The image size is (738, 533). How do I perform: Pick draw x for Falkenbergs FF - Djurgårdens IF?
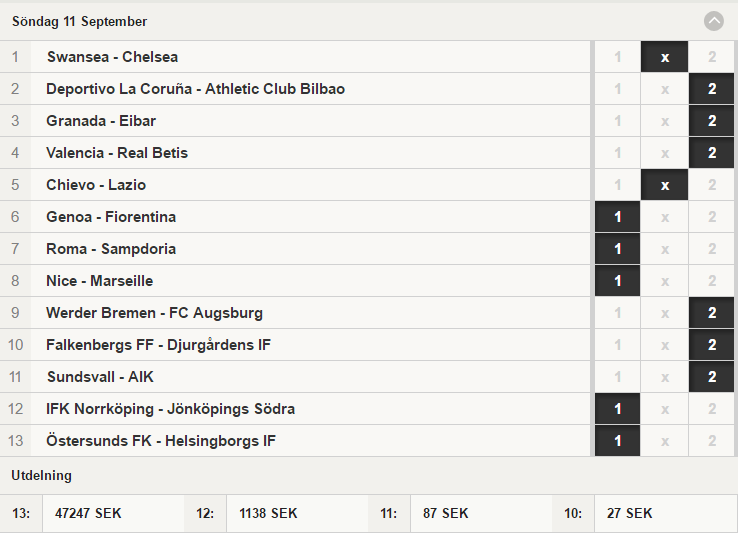[x=664, y=345]
